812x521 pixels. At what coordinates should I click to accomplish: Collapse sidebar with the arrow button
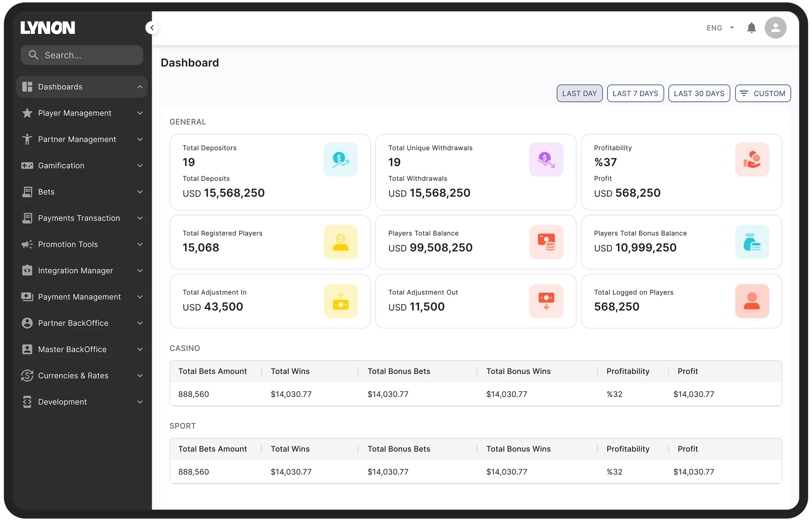pos(152,28)
